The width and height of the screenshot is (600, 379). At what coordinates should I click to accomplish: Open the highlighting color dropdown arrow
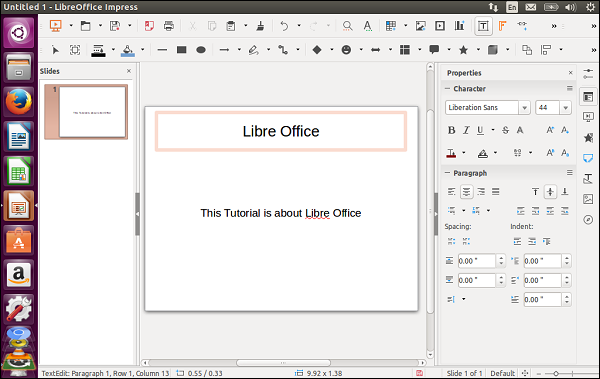coord(495,153)
